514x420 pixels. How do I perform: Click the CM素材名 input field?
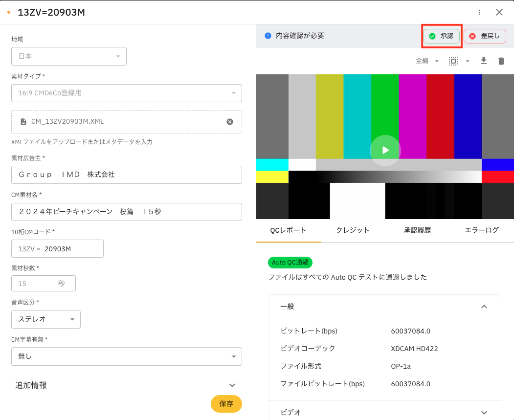coord(126,212)
